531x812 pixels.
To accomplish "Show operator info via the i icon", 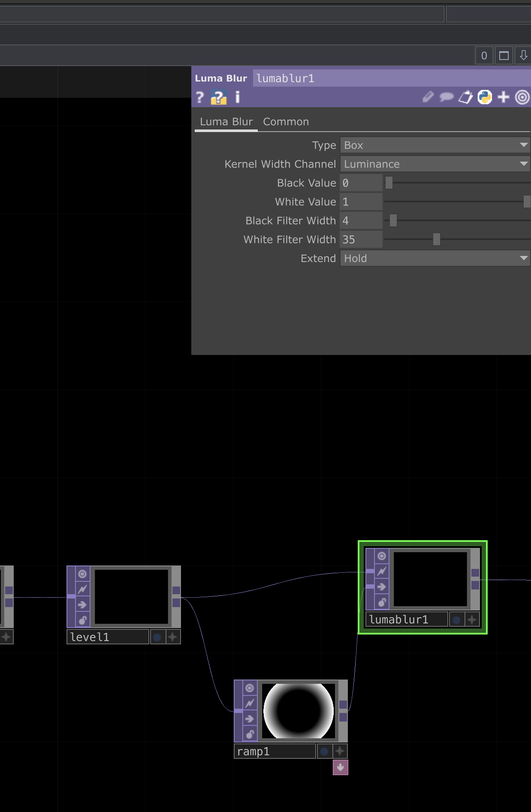I will (237, 97).
